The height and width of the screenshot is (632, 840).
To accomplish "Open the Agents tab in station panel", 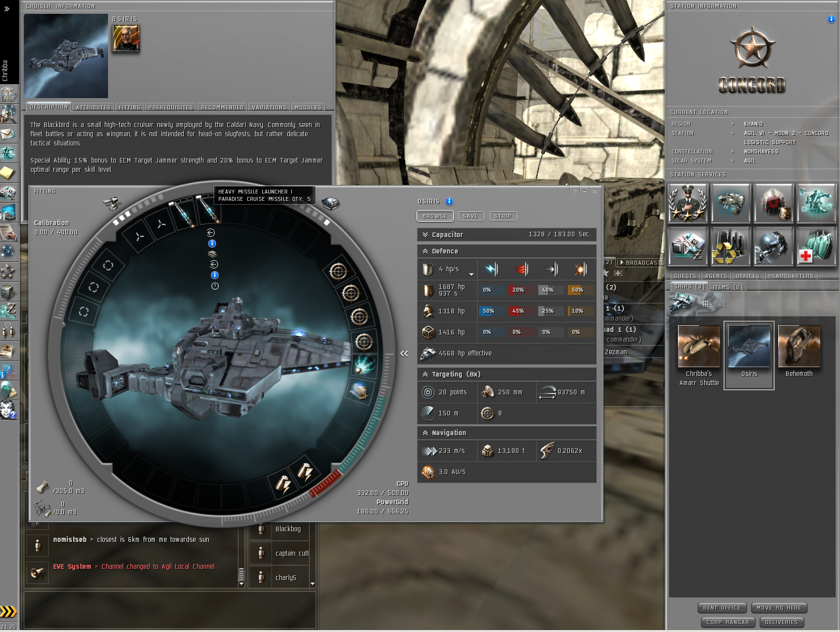I will click(716, 276).
